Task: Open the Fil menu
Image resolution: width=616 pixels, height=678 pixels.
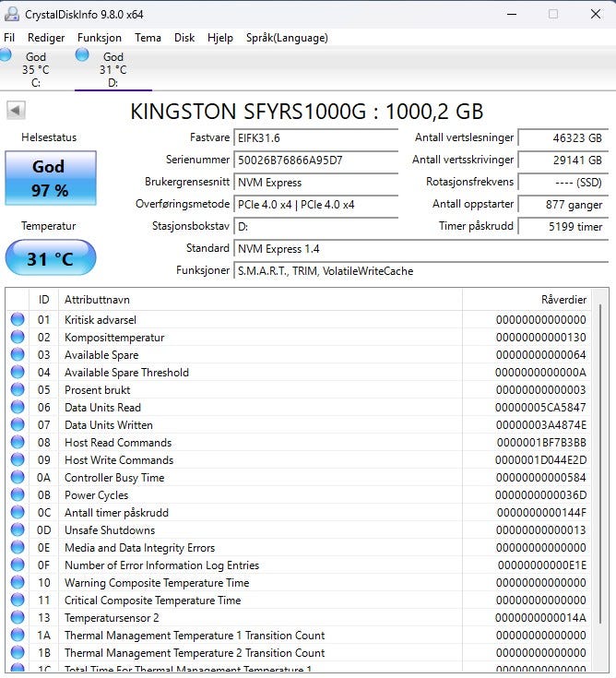Action: coord(9,38)
